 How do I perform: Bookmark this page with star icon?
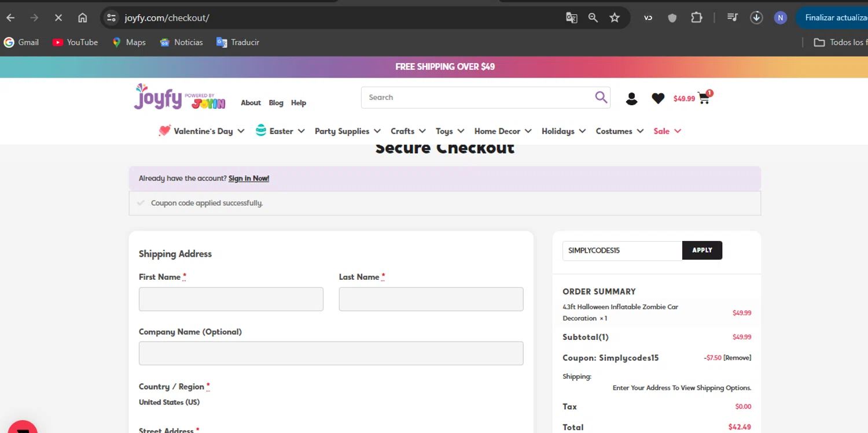click(615, 18)
